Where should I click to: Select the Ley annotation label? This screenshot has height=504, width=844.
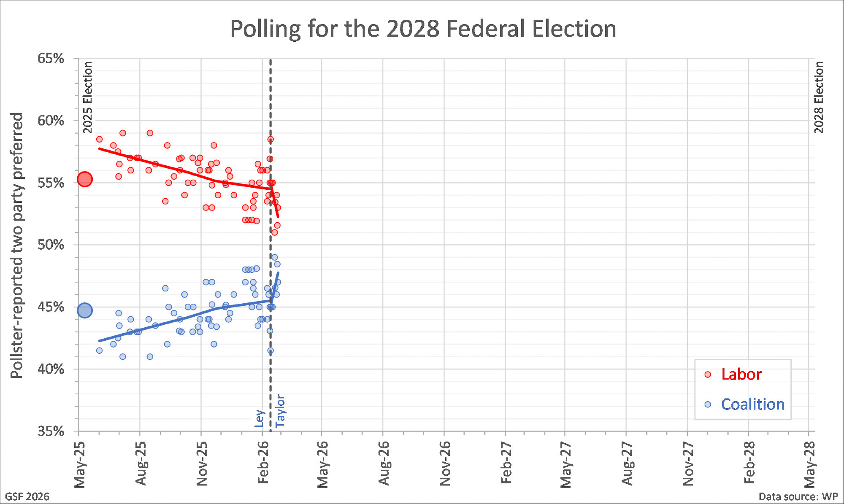[260, 418]
